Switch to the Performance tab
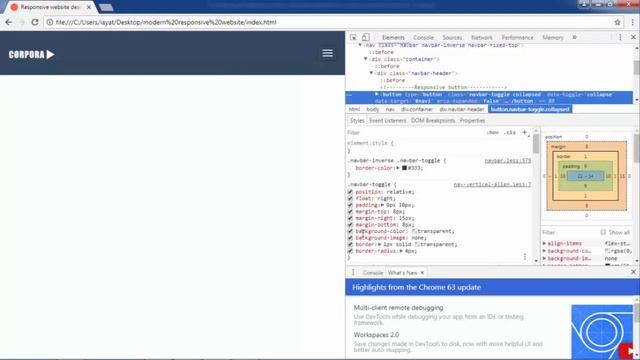The image size is (640, 360). pyautogui.click(x=518, y=37)
